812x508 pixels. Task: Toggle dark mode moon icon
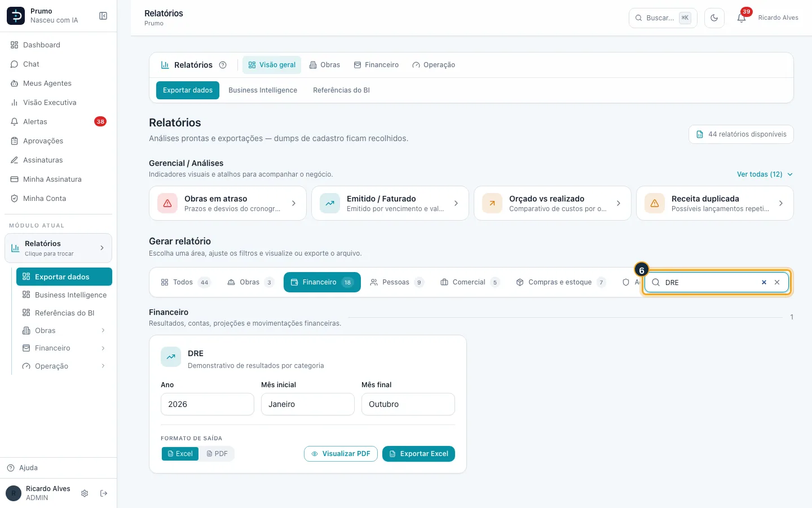714,18
